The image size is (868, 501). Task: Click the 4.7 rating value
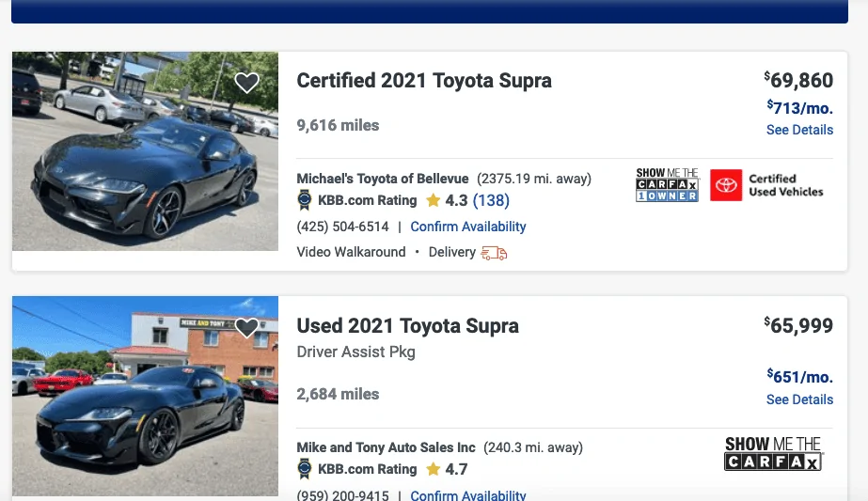tap(456, 469)
